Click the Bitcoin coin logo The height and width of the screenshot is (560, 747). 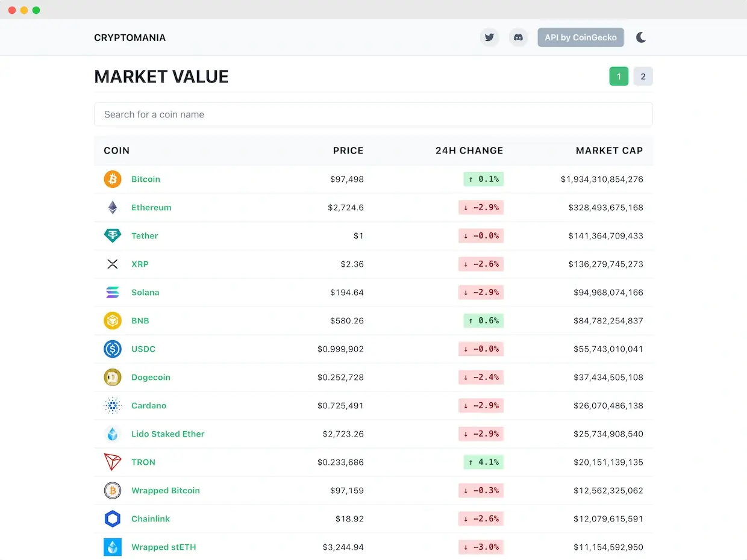coord(113,179)
